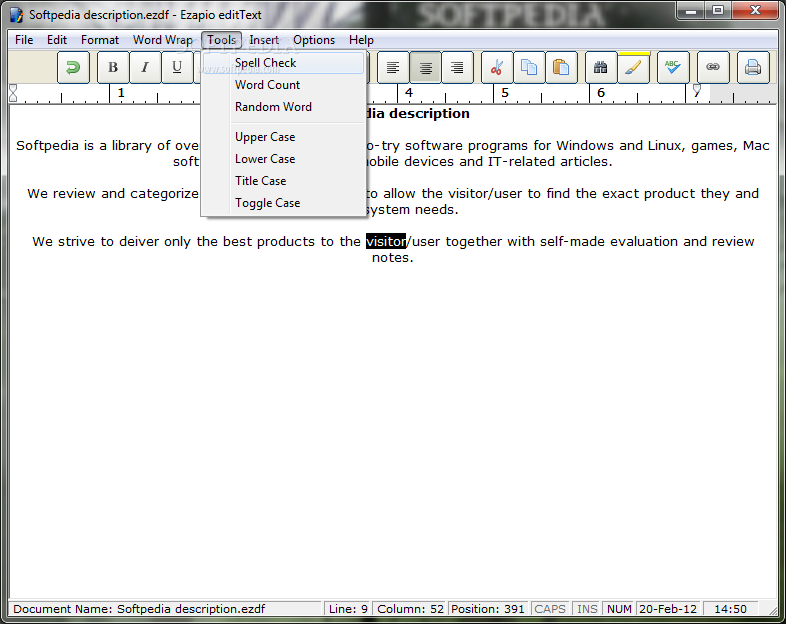
Task: Click the Ezapio editText title bar app icon
Action: [x=17, y=15]
